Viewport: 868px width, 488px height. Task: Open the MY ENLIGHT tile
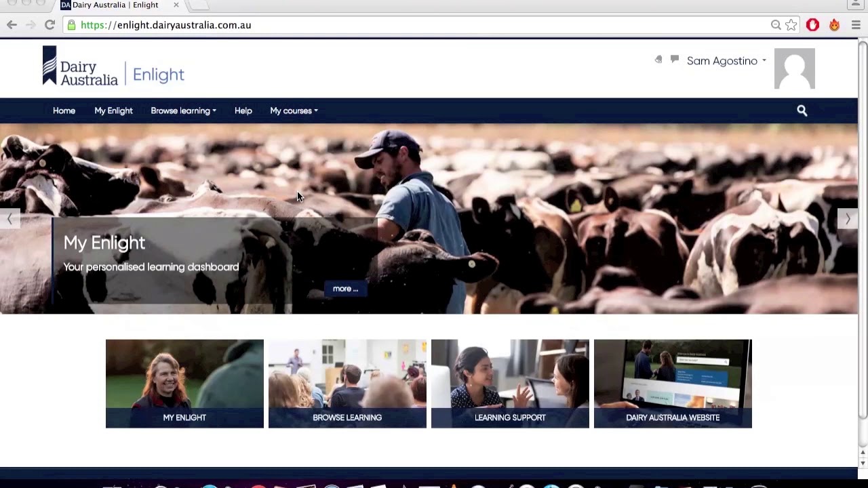184,384
